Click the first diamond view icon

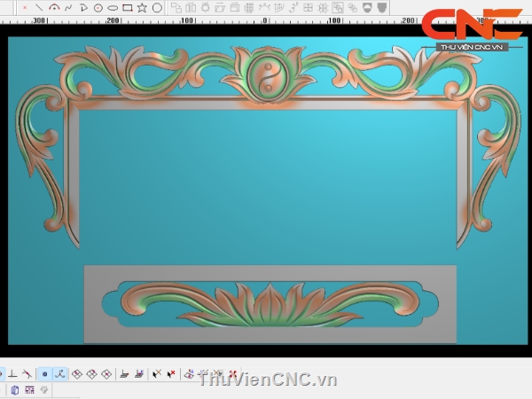(x=77, y=374)
